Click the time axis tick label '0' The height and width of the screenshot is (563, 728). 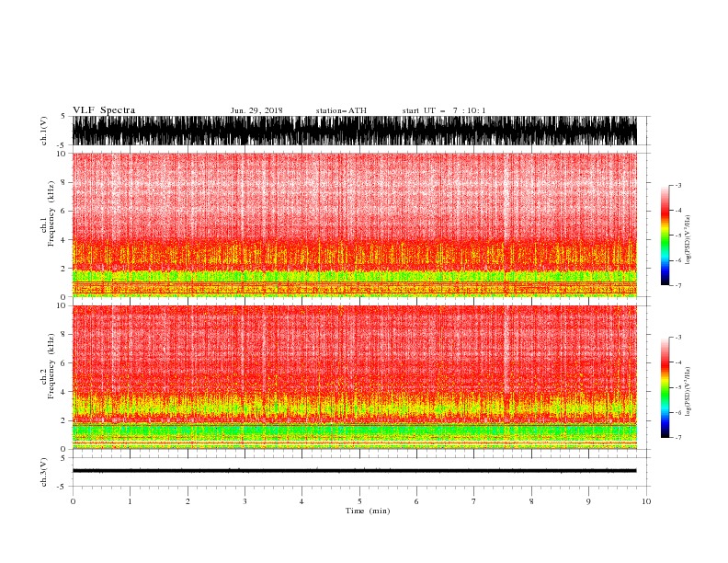(73, 501)
